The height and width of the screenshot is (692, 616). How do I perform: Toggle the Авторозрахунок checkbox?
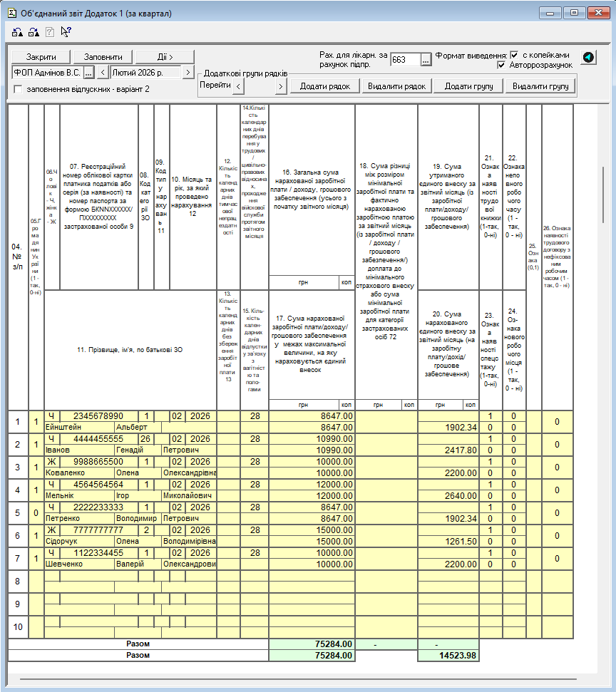click(502, 65)
